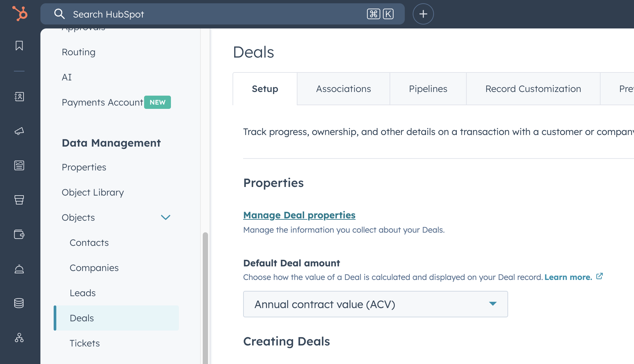Click the Search HubSpot field
The width and height of the screenshot is (634, 364).
(212, 14)
